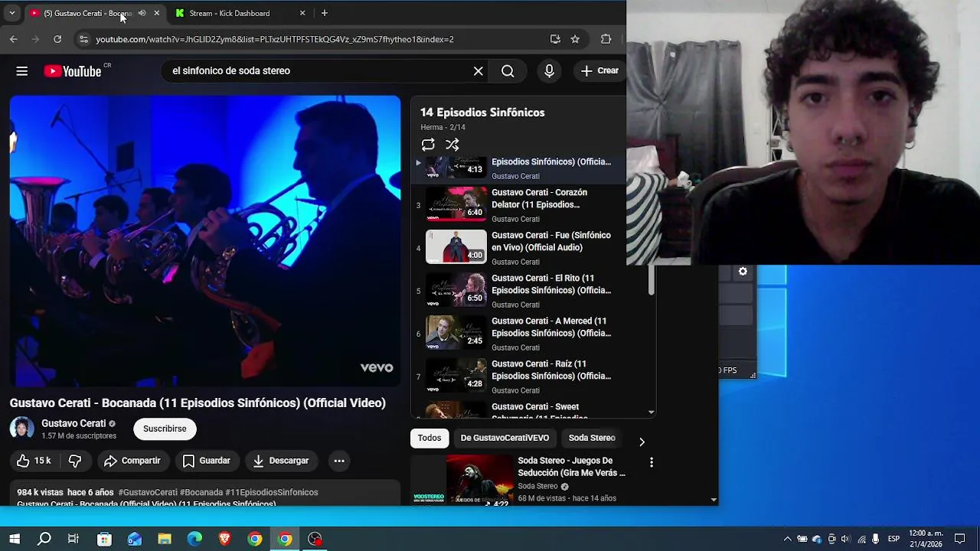Go to the YouTube home logo
This screenshot has width=980, height=551.
(73, 71)
